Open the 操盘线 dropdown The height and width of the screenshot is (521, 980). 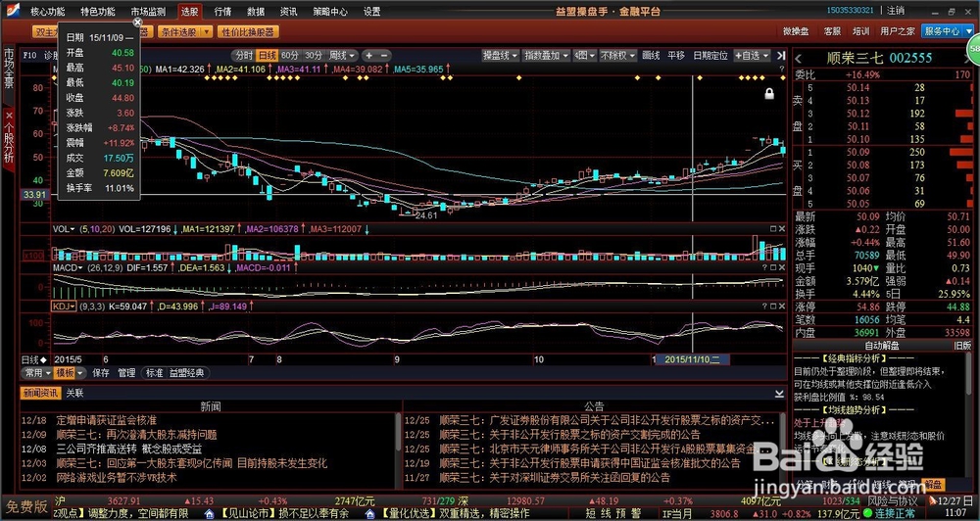(x=500, y=55)
